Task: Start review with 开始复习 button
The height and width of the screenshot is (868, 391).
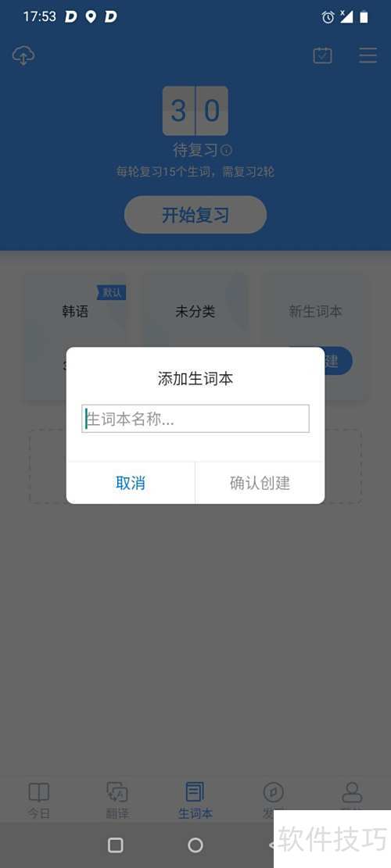Action: click(x=195, y=215)
